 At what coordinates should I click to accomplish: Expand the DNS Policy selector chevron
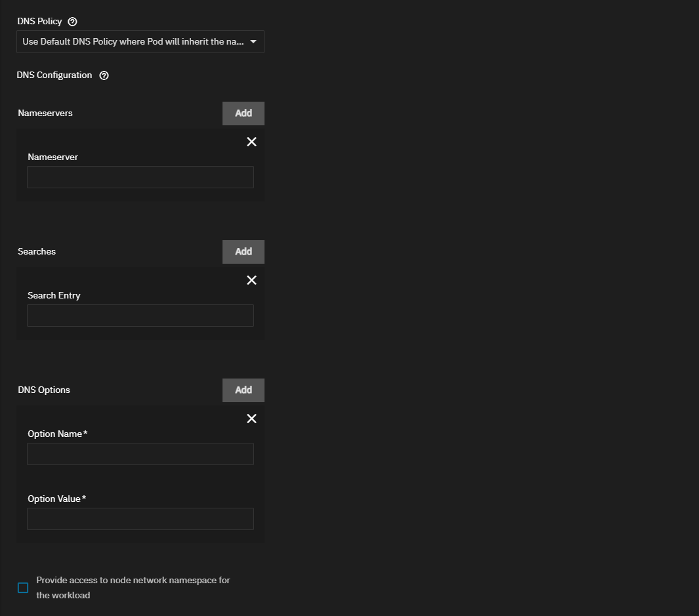point(253,41)
